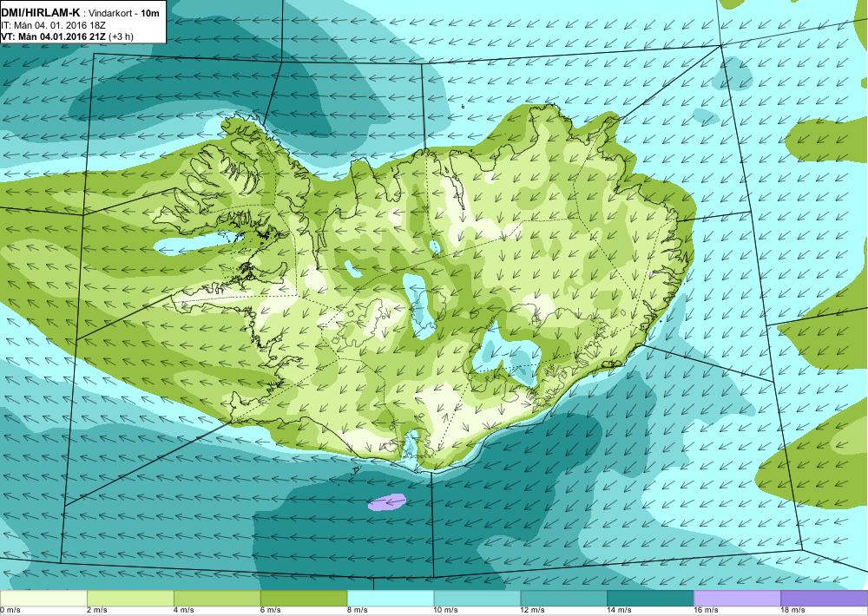Screen dimensions: 868x616
Task: Click the "0 m/s" legend label
Action: [x=10, y=610]
